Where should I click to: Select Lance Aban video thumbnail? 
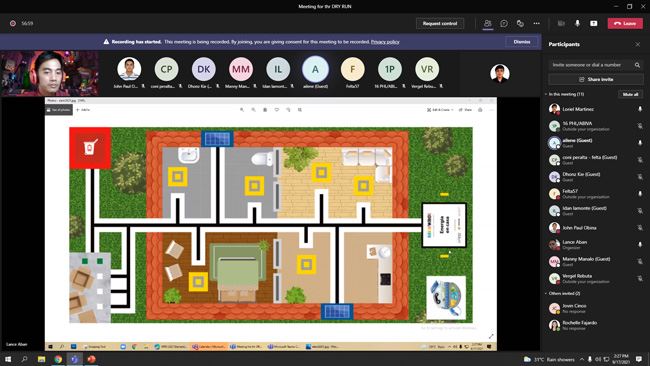(x=50, y=73)
